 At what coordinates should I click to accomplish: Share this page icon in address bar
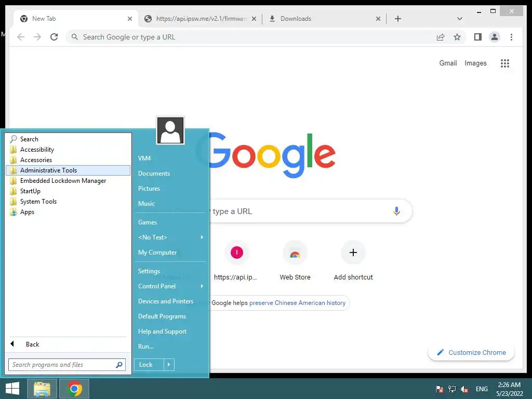coord(441,37)
